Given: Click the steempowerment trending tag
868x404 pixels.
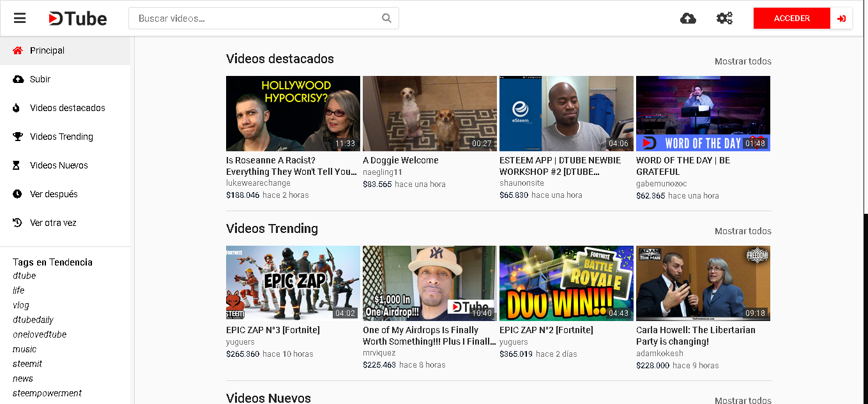Looking at the screenshot, I should point(47,393).
